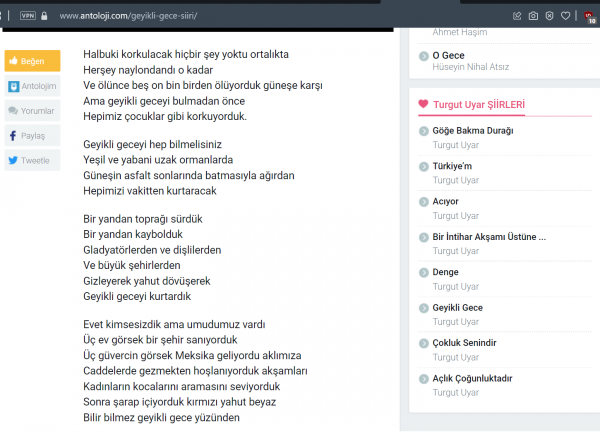Screen dimensions: 600x432
Task: Open author link Ahmet Haşim
Action: point(460,32)
